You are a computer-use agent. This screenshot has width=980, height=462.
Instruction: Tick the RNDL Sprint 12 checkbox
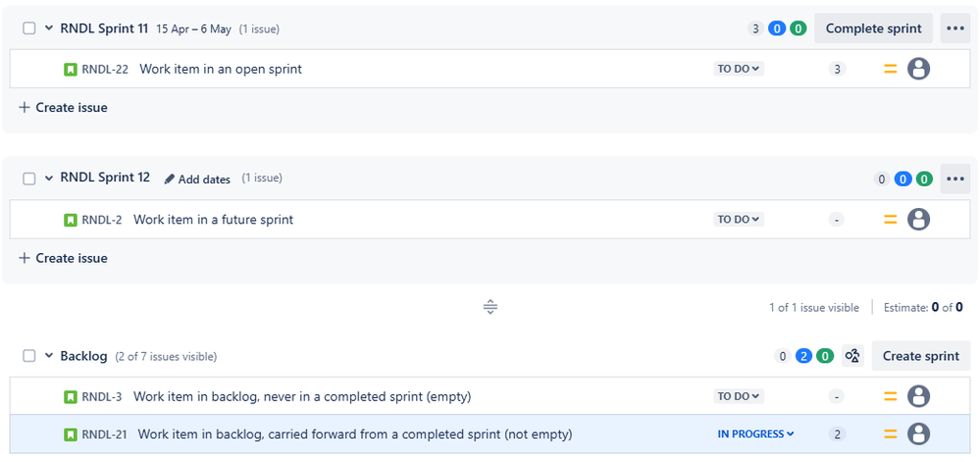pos(29,179)
